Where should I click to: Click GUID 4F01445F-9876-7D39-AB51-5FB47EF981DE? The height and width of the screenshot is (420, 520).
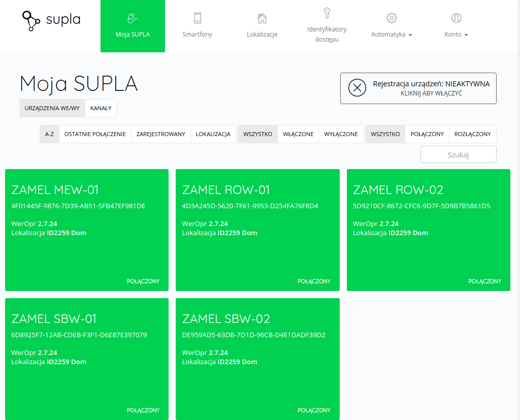(x=78, y=206)
